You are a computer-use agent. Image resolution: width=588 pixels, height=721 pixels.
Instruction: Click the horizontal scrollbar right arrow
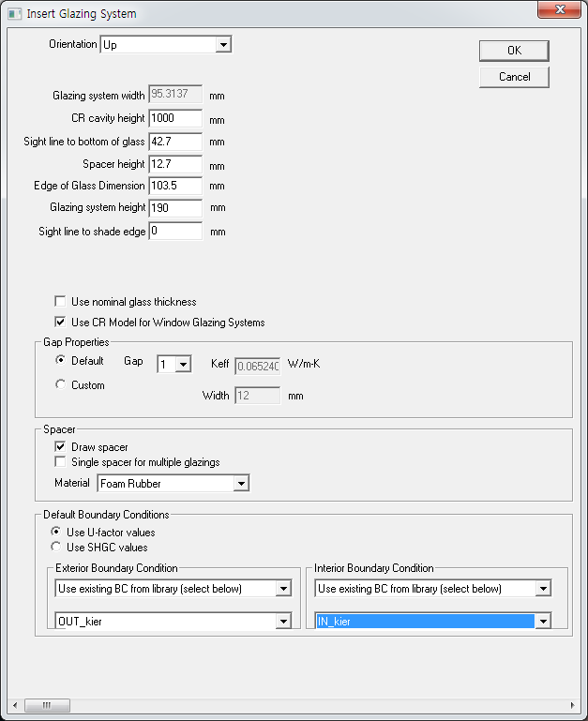point(572,705)
